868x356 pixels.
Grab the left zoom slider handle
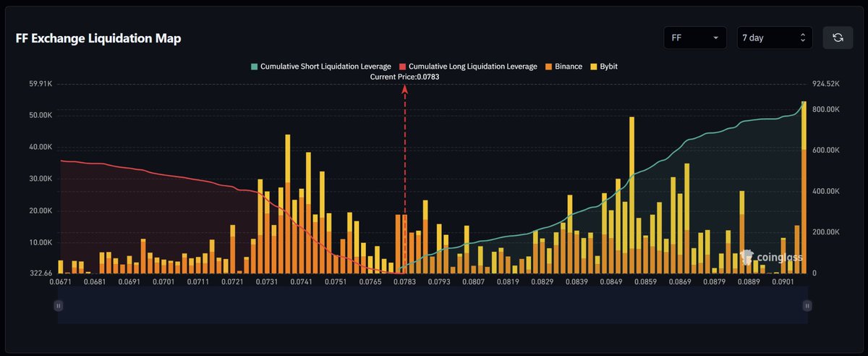coord(59,306)
